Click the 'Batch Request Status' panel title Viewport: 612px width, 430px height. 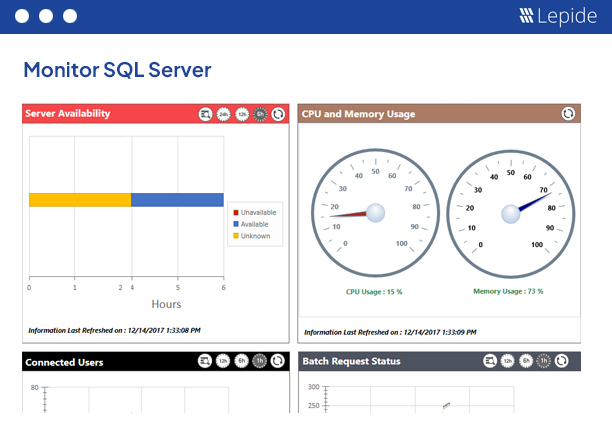click(351, 361)
